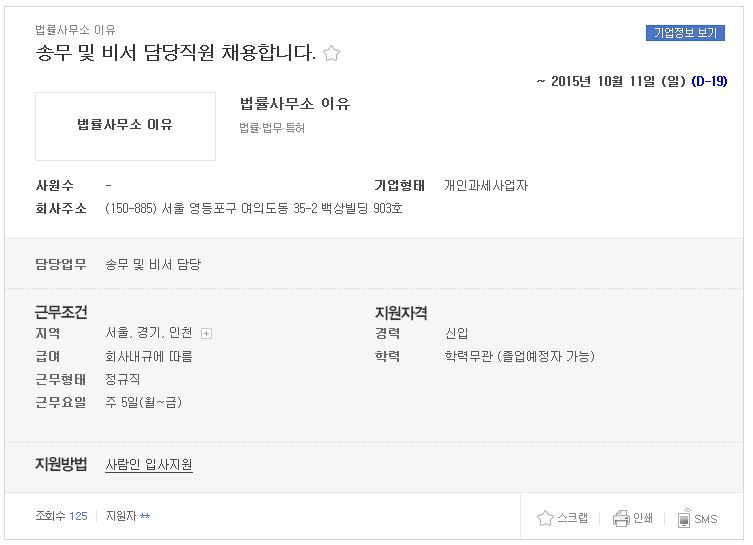Click the 법률·법무·특허 industry category
753x545 pixels.
pos(272,128)
